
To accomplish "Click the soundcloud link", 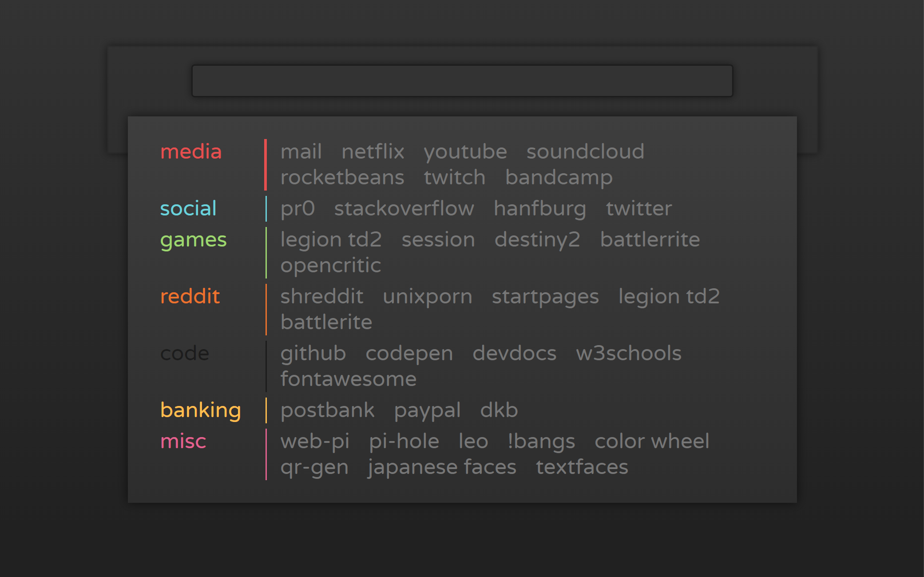I will 585,151.
